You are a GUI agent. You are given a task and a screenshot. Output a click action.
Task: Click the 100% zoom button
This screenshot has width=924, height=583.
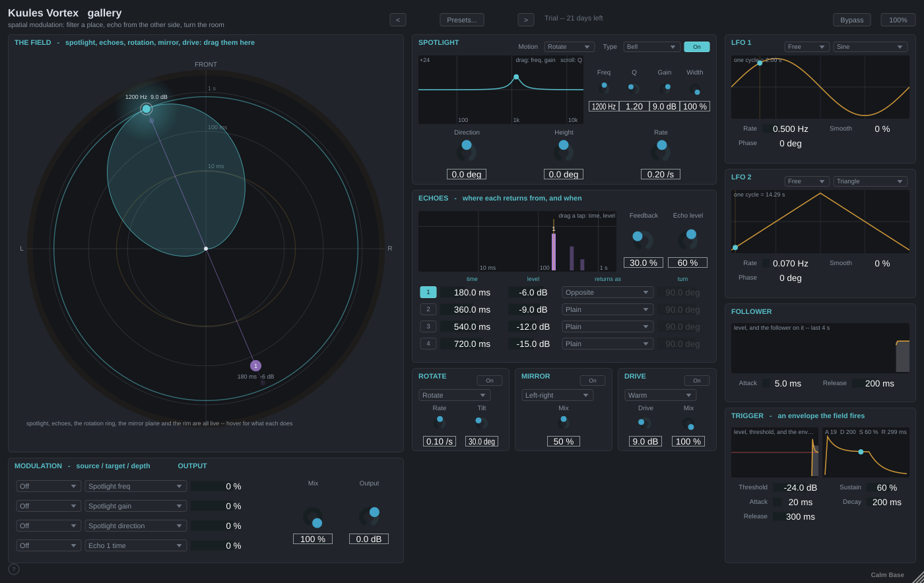tap(898, 20)
